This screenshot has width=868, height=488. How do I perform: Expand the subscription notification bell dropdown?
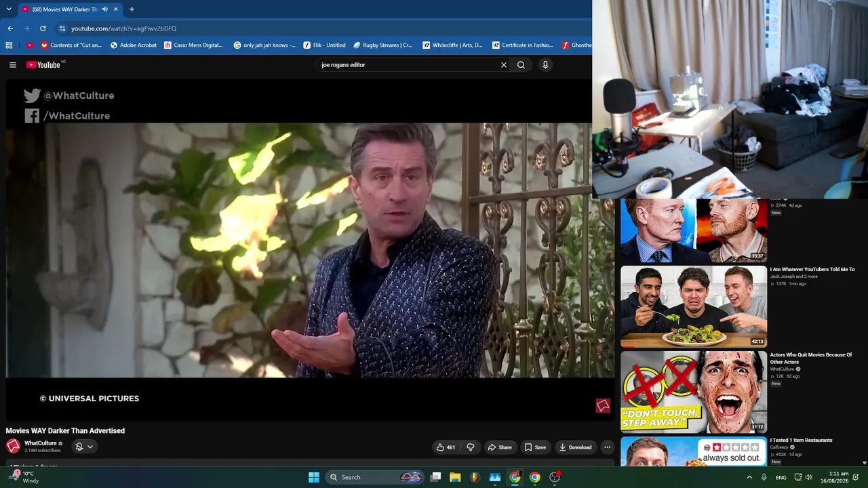[x=84, y=447]
